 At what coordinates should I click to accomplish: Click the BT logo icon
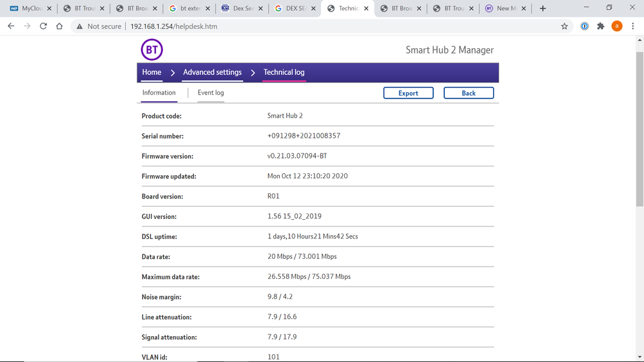pyautogui.click(x=151, y=50)
